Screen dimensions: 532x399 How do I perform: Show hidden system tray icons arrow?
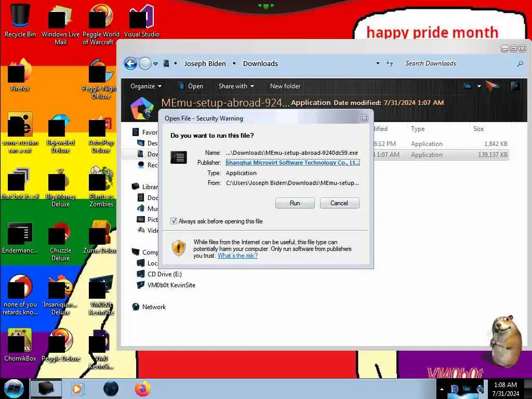[x=442, y=389]
